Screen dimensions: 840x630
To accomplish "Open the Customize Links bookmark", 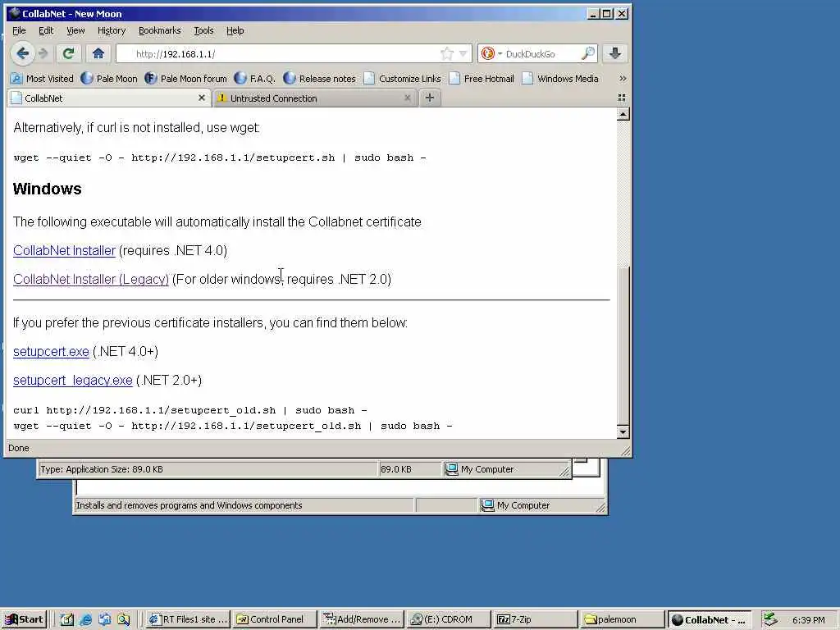I will (x=402, y=79).
